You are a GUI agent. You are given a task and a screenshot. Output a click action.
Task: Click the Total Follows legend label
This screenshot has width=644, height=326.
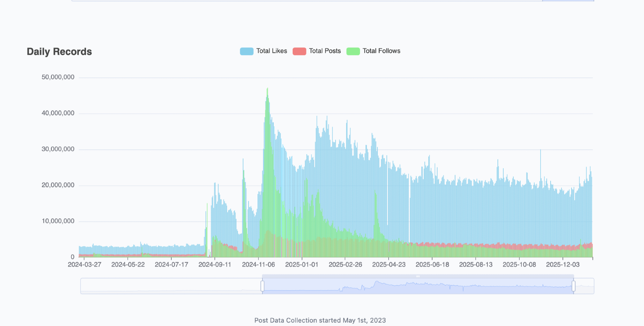[x=381, y=51]
